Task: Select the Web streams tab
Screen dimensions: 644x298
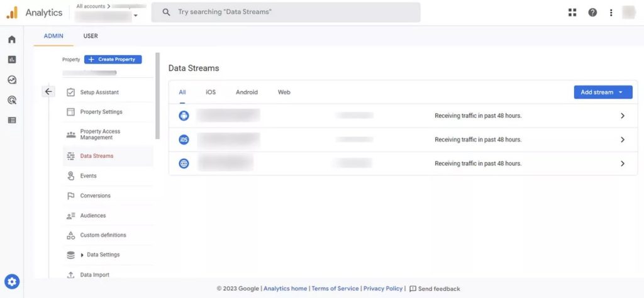Action: (284, 92)
